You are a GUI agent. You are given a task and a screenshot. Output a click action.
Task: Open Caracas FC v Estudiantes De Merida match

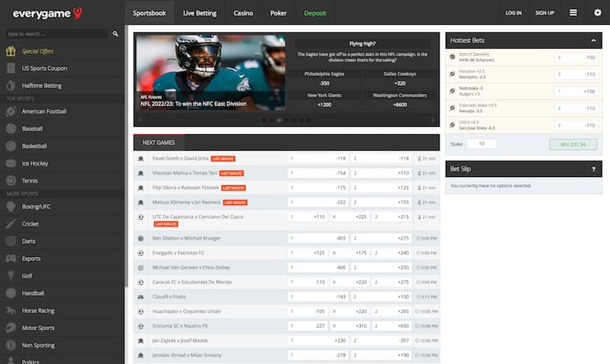[192, 282]
